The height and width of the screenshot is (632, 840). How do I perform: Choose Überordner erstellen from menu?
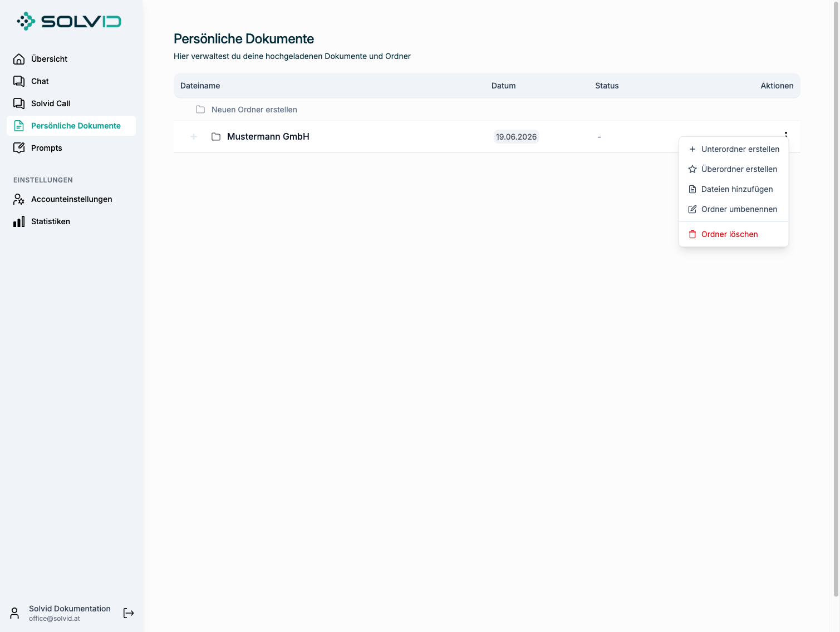click(x=734, y=169)
